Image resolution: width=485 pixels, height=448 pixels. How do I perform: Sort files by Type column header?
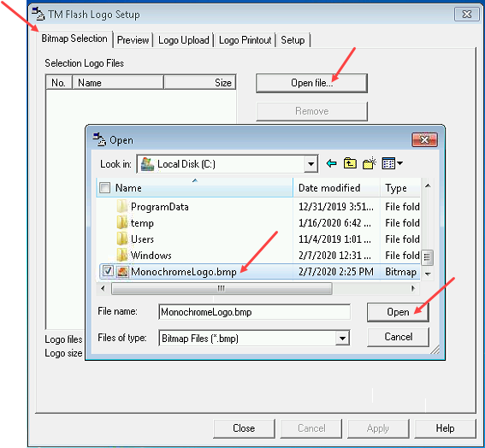pos(400,188)
